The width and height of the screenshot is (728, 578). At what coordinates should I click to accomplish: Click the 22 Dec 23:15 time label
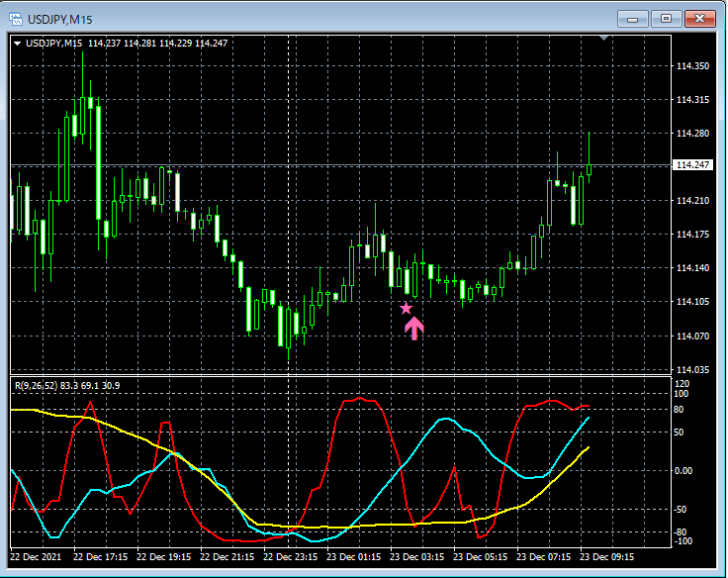coord(290,556)
